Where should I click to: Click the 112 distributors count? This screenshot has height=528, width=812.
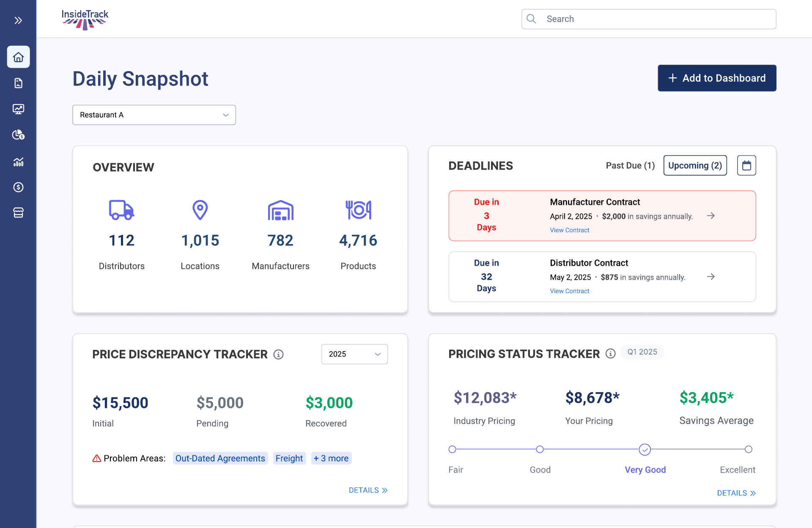(x=121, y=240)
